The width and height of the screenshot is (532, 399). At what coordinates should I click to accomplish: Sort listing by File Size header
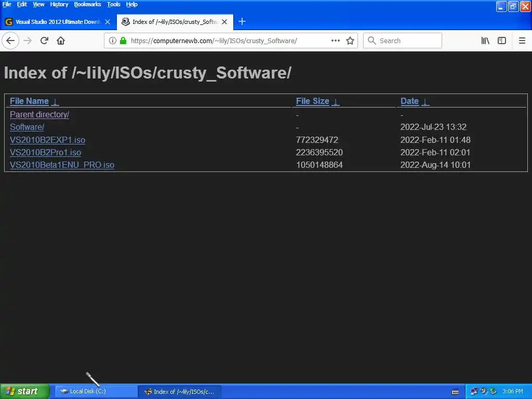point(312,101)
